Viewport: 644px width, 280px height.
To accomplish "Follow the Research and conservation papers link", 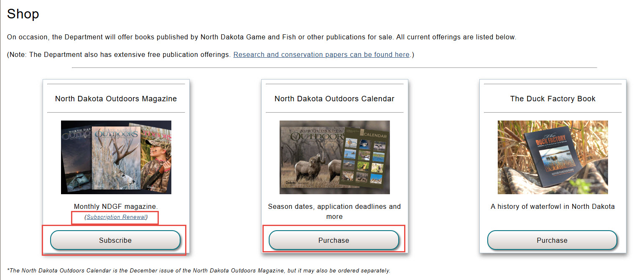I will click(321, 54).
